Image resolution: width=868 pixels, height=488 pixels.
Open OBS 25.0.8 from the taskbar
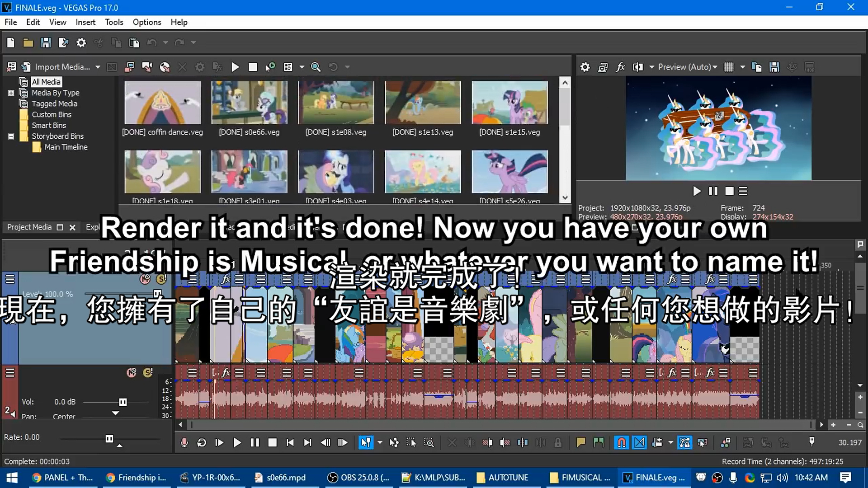359,478
